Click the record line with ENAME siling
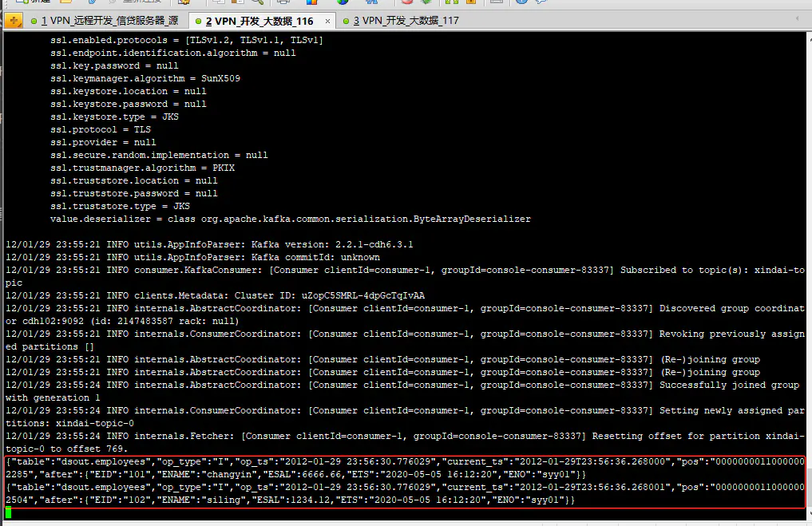812x526 pixels. coord(290,500)
